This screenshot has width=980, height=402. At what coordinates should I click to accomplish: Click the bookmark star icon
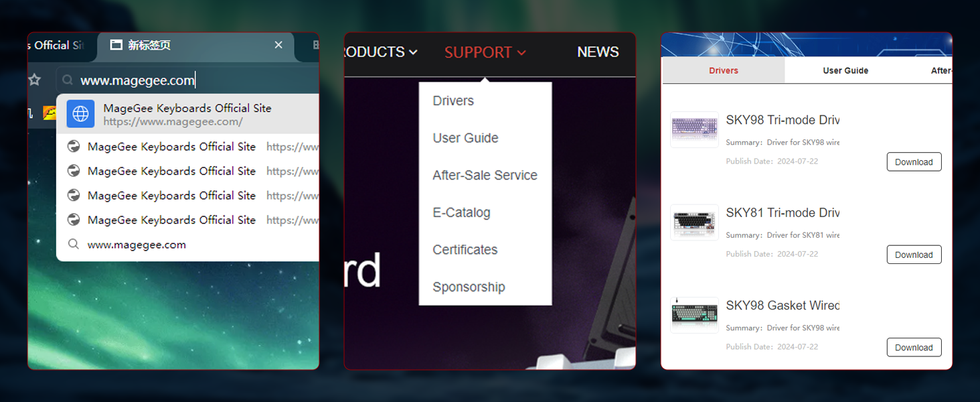click(35, 80)
